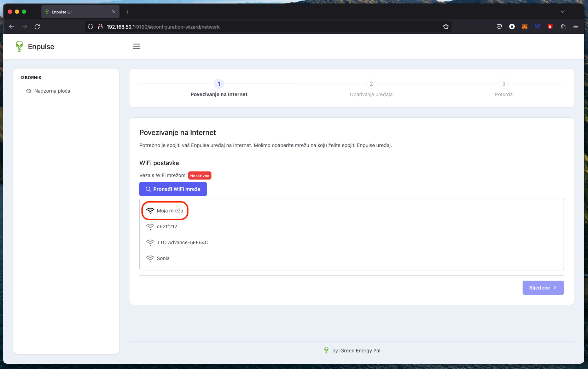This screenshot has width=588, height=369.
Task: Open the Pocket save icon
Action: point(499,27)
